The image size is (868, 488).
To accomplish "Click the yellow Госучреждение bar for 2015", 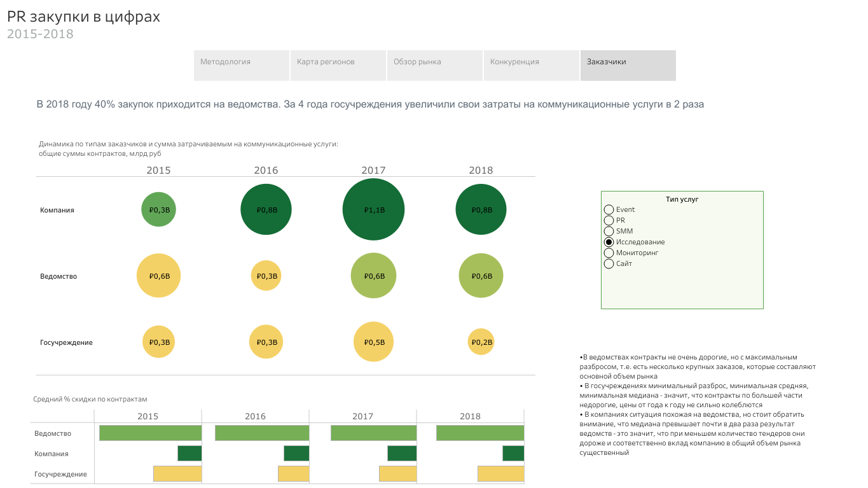I will tap(177, 474).
